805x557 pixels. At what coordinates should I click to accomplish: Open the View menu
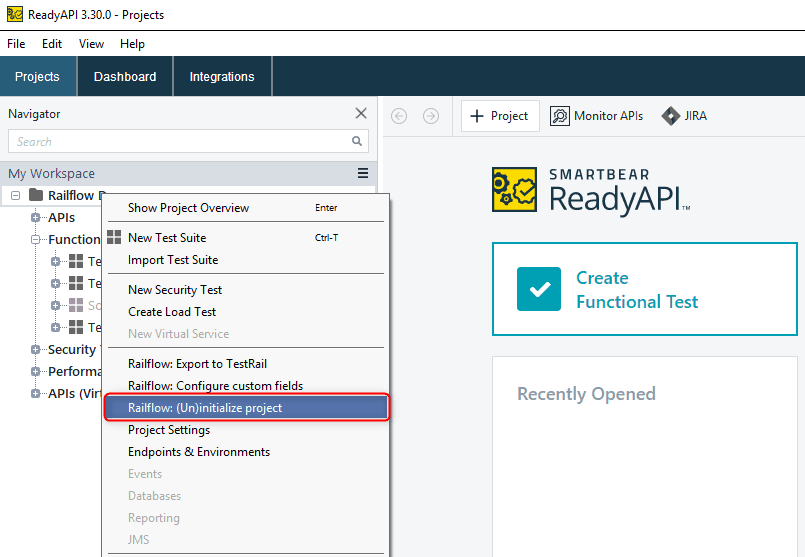click(x=91, y=44)
